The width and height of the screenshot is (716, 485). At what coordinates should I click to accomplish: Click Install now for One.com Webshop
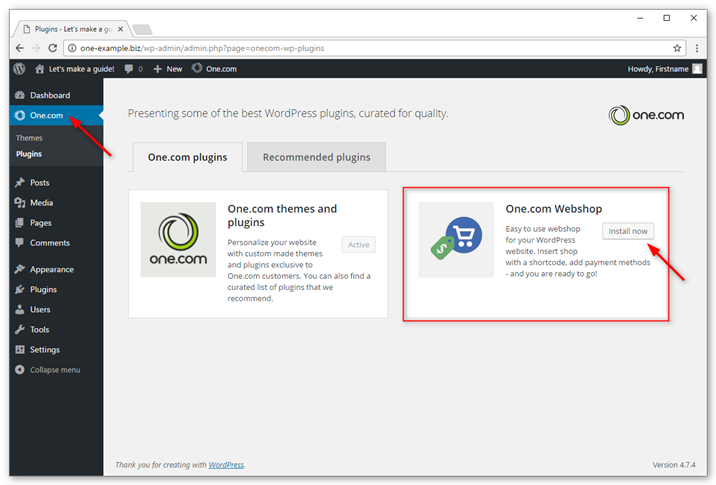click(x=628, y=231)
